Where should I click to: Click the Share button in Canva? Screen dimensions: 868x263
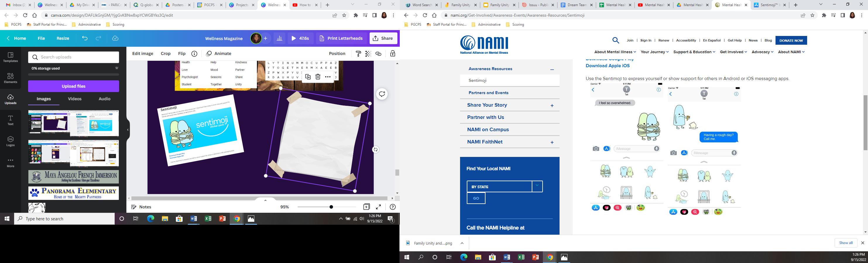pos(383,38)
